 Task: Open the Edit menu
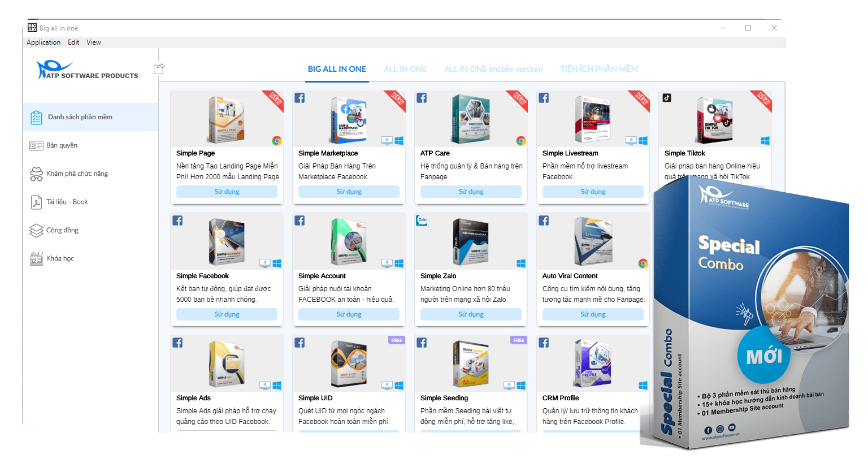pos(73,42)
